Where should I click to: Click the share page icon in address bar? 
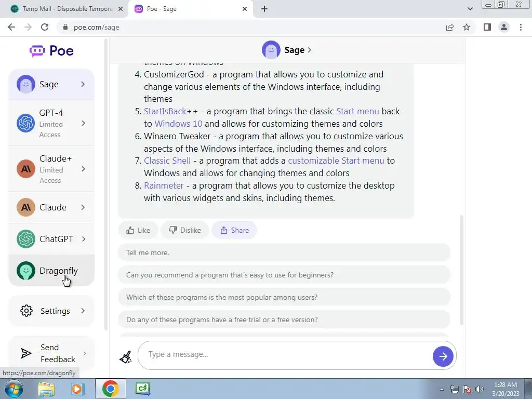tap(450, 27)
